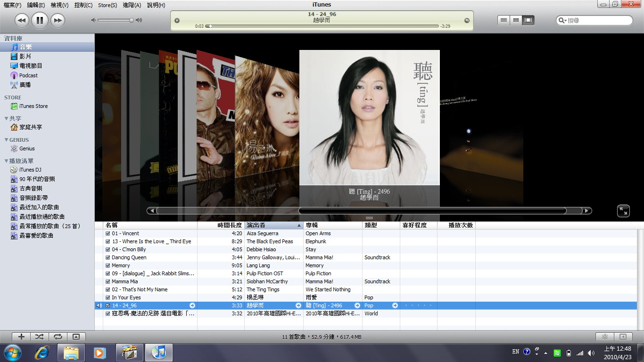The width and height of the screenshot is (644, 362).
Task: Switch to grid view button
Action: coord(516,20)
